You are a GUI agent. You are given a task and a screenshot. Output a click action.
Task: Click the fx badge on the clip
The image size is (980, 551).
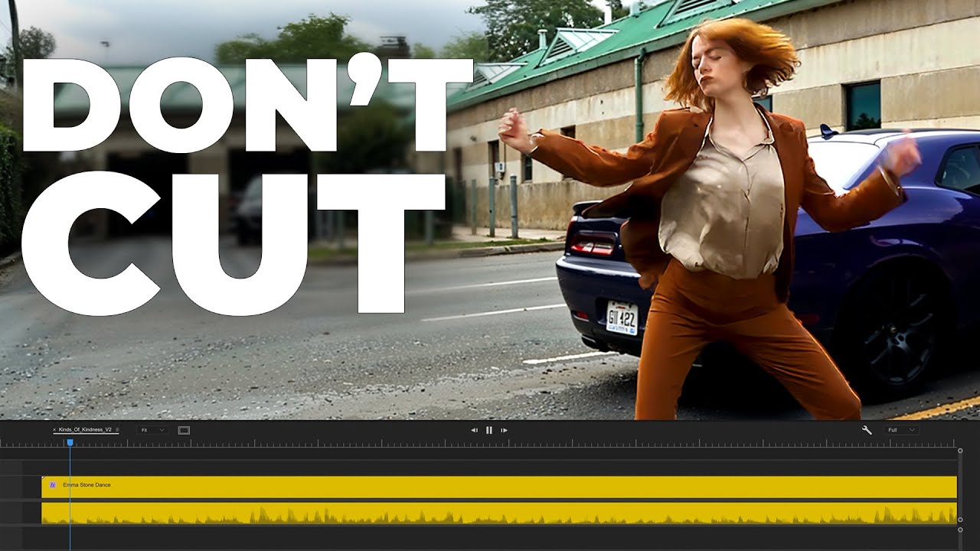pyautogui.click(x=52, y=485)
